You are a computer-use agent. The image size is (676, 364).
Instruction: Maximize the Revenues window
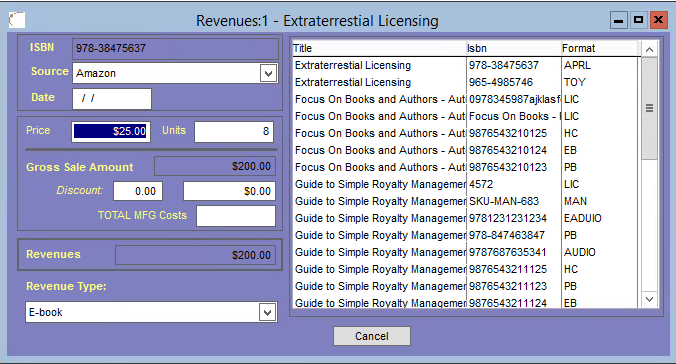(638, 20)
